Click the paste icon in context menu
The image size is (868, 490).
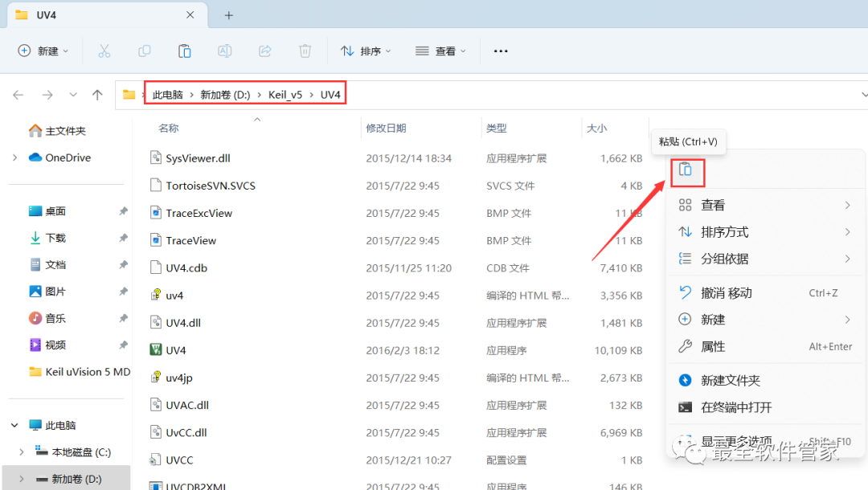pos(686,170)
